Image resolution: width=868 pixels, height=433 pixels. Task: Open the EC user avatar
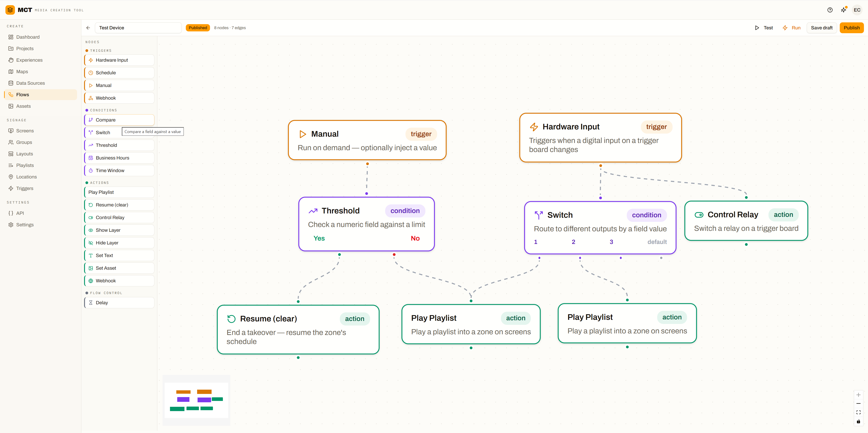(857, 10)
